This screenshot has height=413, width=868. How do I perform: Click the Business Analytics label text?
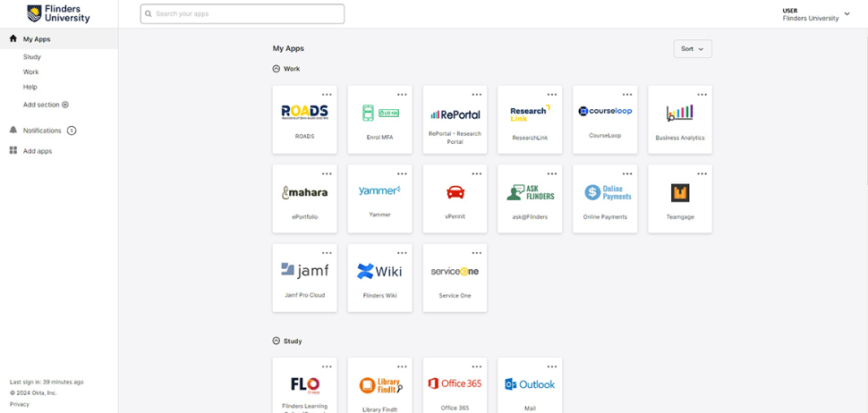pyautogui.click(x=680, y=138)
